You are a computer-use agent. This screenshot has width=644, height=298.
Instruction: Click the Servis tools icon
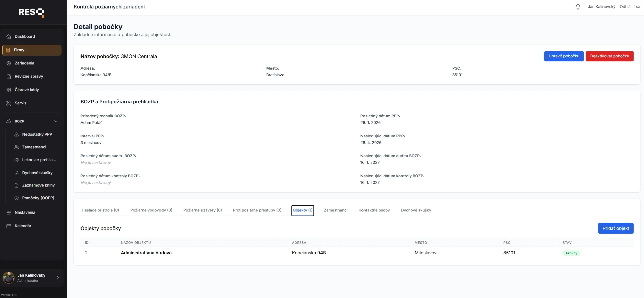pyautogui.click(x=9, y=103)
